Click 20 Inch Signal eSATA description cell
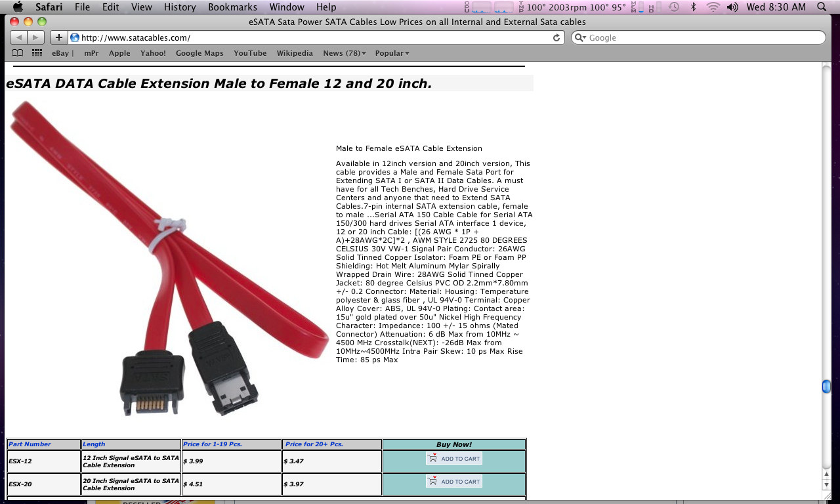The image size is (840, 504). pos(131,484)
